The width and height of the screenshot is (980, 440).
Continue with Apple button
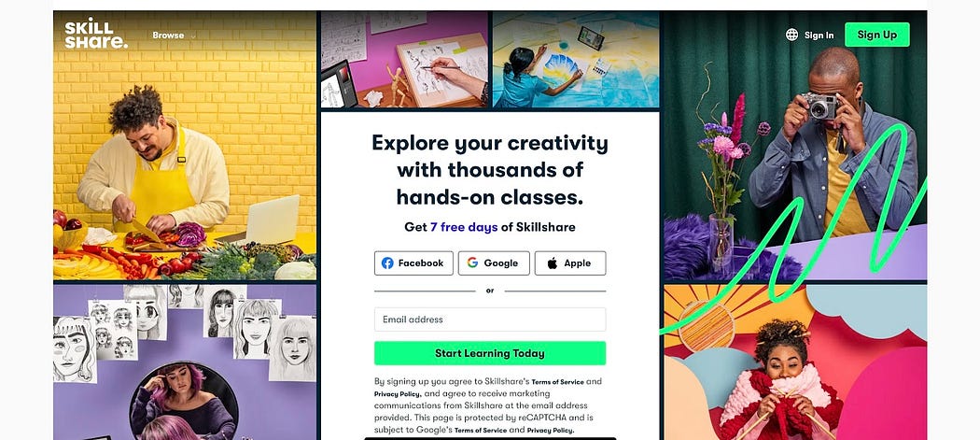pyautogui.click(x=570, y=263)
